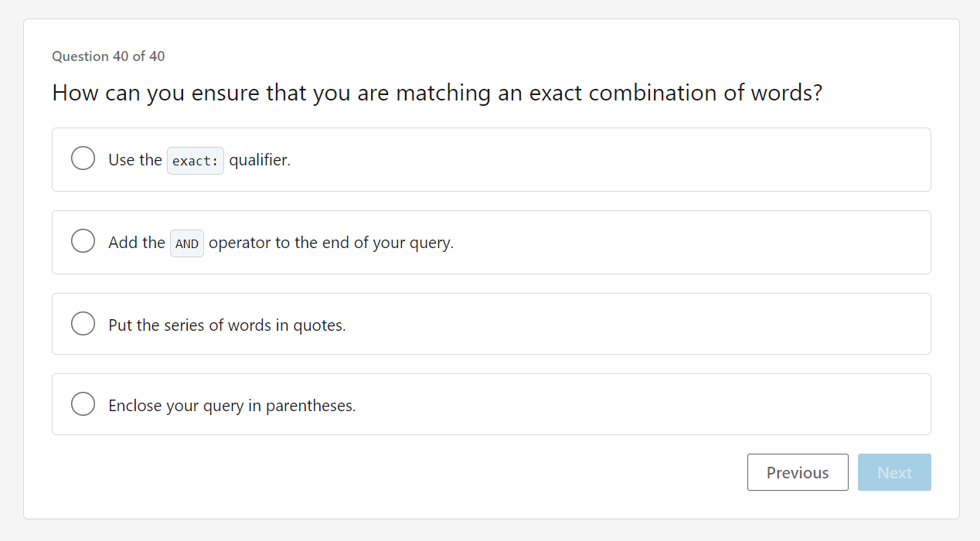The image size is (980, 541).
Task: Choose the AND operator answer radio button
Action: tap(83, 241)
